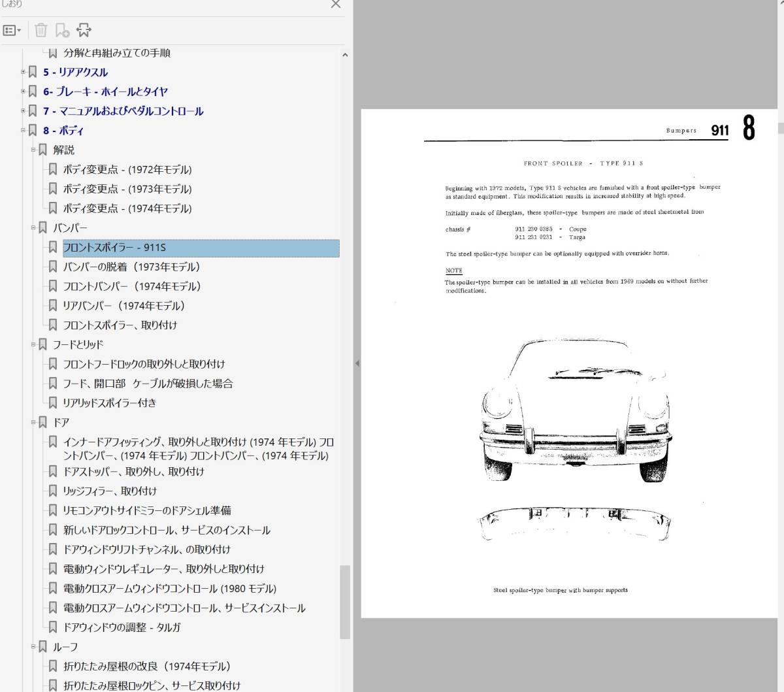This screenshot has height=692, width=784.
Task: Open bookmark 8 - ボディ
Action: click(63, 131)
